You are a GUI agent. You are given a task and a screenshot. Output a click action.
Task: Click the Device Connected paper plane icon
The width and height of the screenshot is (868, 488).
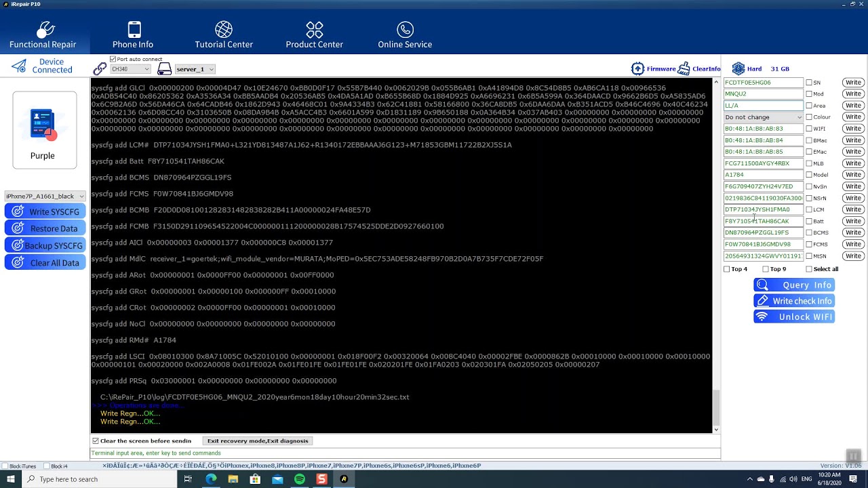(x=19, y=66)
